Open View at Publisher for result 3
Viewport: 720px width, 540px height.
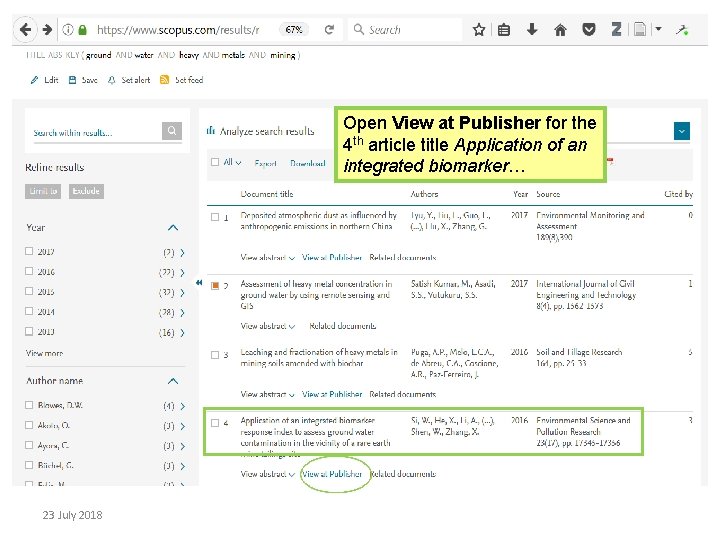tap(332, 394)
